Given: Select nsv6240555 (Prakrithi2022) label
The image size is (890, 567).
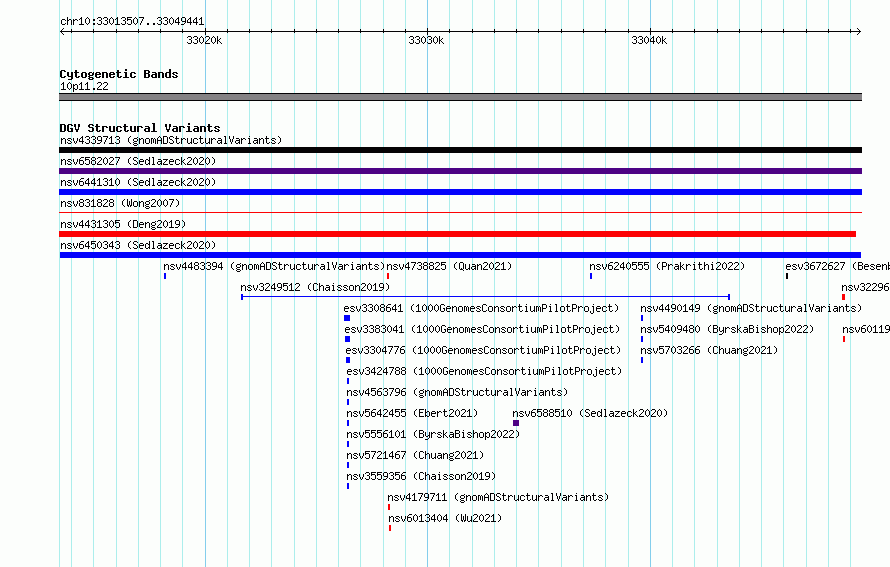Looking at the screenshot, I should [x=667, y=266].
